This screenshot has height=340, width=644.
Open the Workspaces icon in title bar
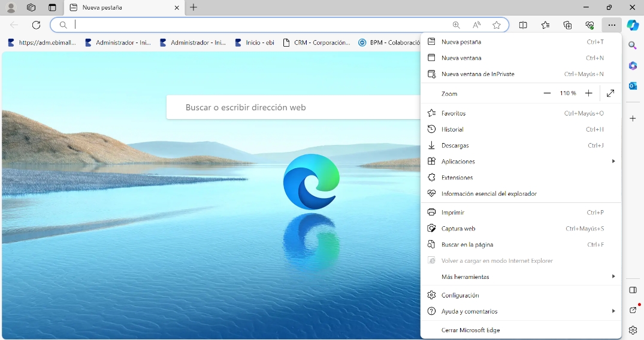click(31, 7)
